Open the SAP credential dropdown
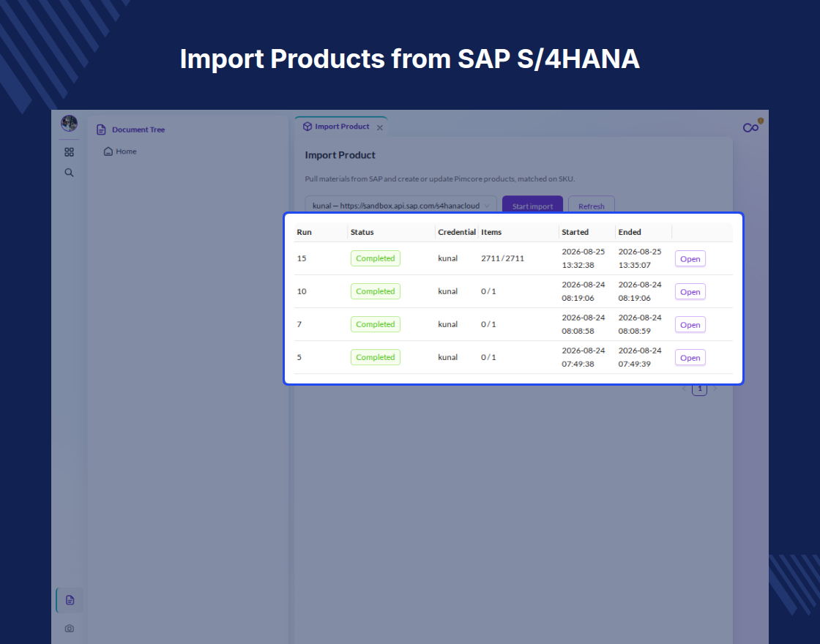The height and width of the screenshot is (644, 820). 400,206
